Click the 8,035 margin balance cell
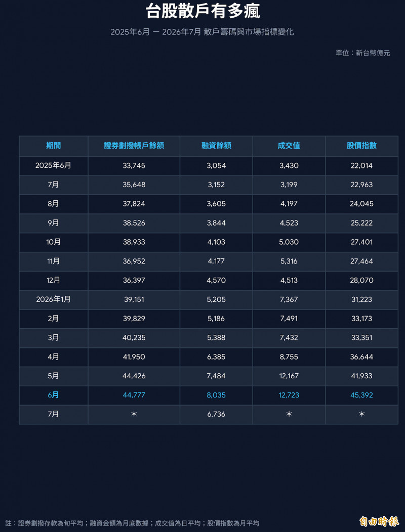 (x=216, y=395)
